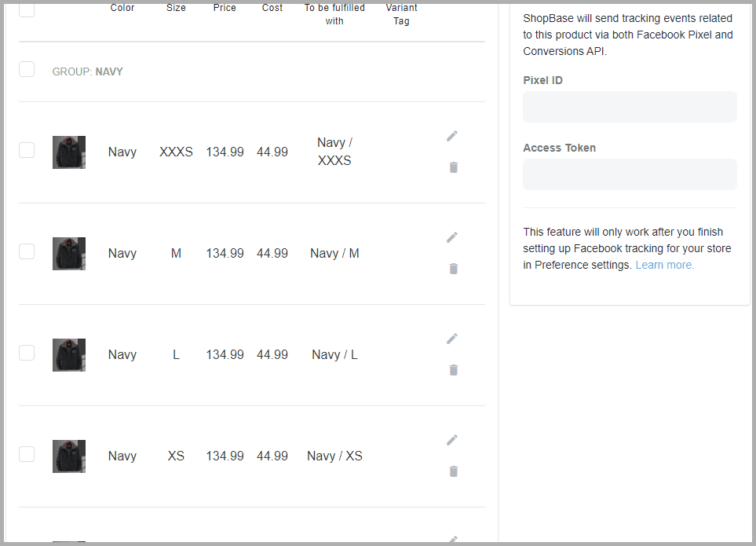Edit the Navy M variant

451,237
